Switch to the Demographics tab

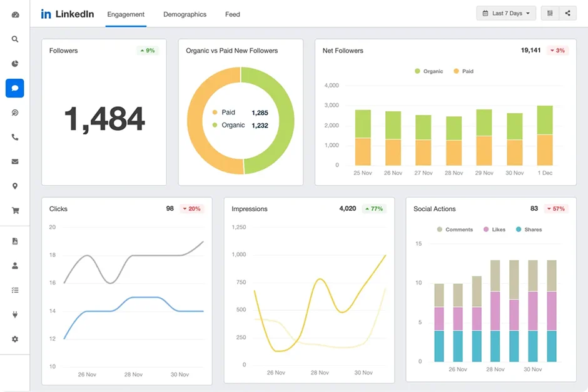point(185,14)
